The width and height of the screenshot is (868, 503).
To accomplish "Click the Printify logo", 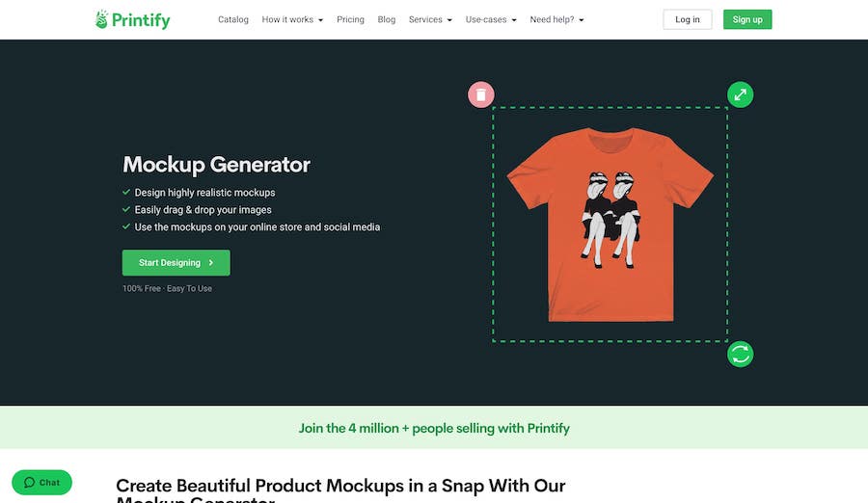I will click(133, 19).
